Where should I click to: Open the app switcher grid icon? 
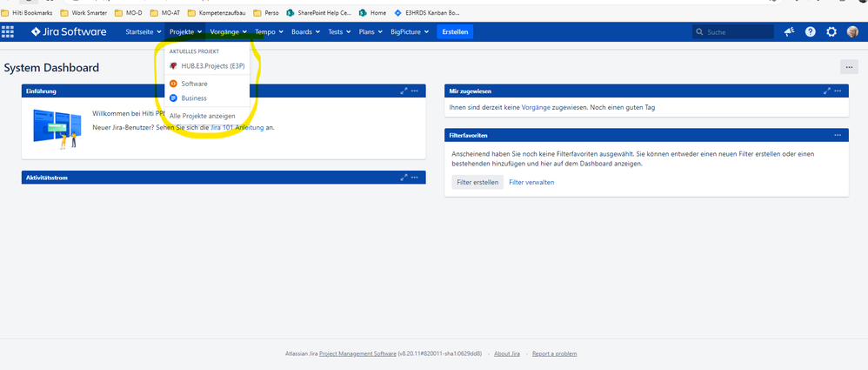8,31
